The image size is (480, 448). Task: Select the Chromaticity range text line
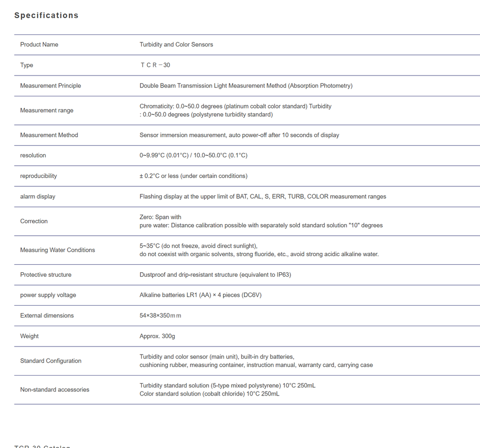tap(235, 106)
